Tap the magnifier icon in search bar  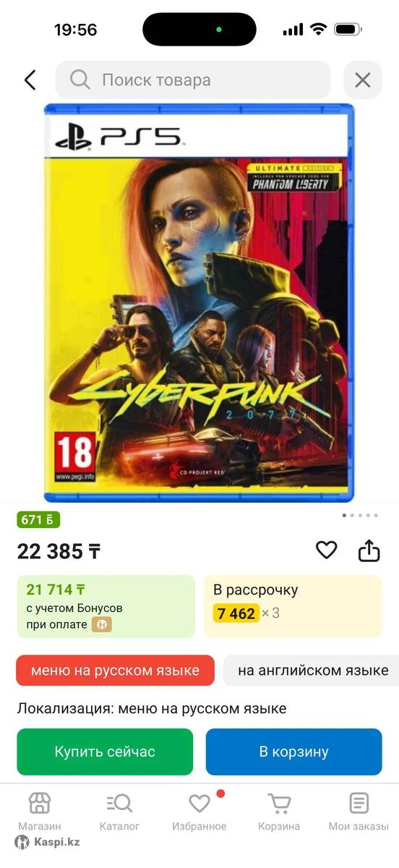pos(80,80)
